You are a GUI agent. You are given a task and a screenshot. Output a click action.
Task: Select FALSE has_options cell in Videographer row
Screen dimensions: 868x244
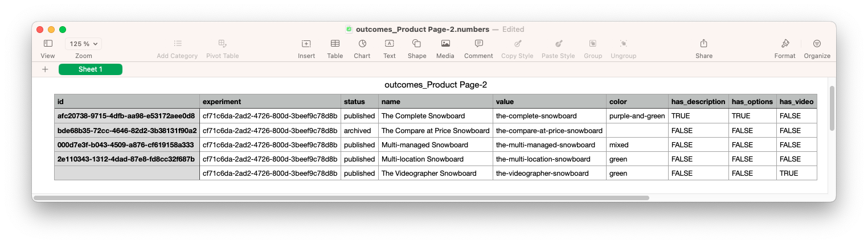tap(753, 173)
